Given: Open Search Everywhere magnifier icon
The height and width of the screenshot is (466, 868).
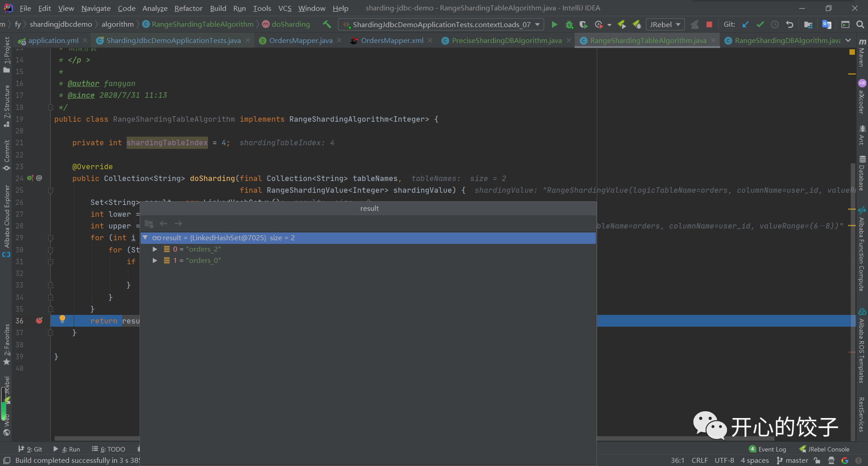Looking at the screenshot, I should tap(860, 24).
